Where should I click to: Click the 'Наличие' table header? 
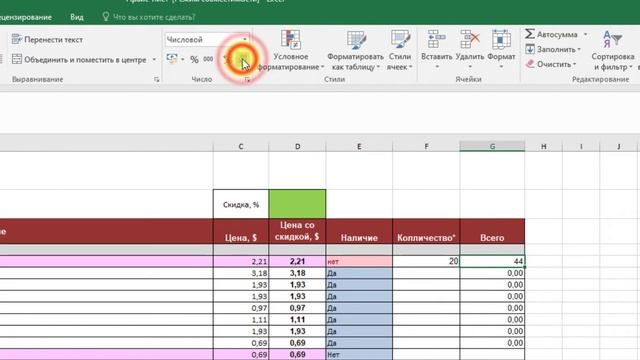(359, 231)
